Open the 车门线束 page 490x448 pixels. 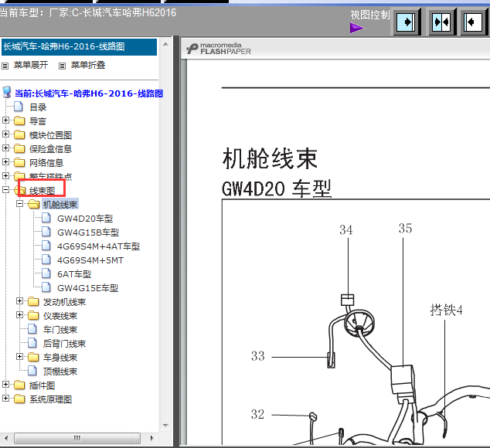pyautogui.click(x=60, y=330)
